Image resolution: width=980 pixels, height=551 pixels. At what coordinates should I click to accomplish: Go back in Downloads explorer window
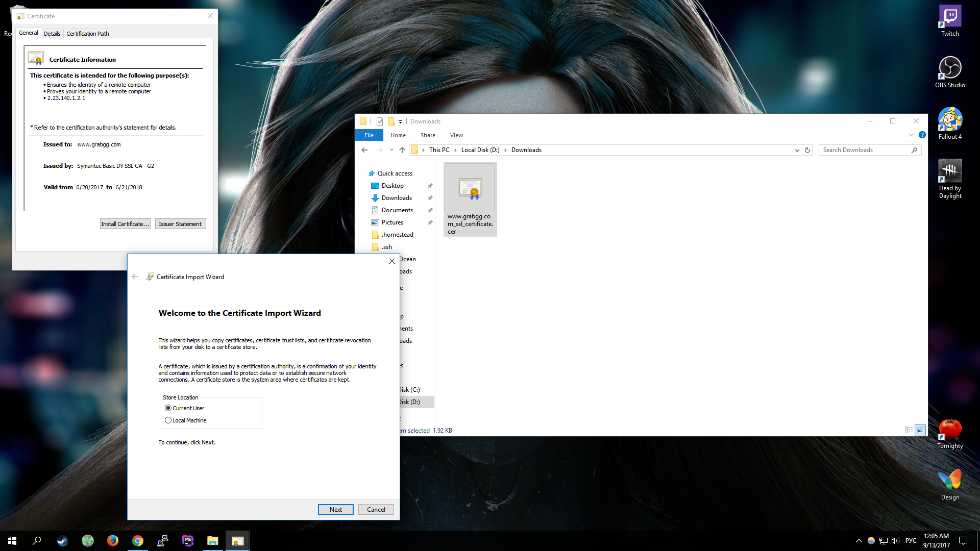click(364, 150)
